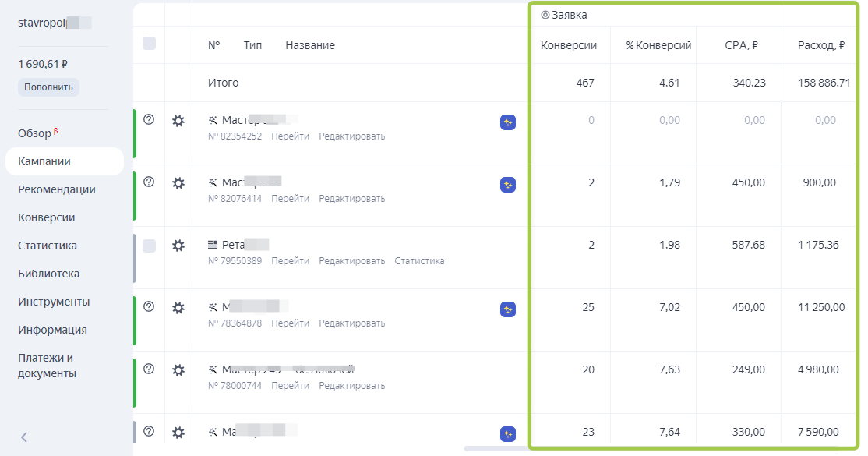Sort by the CPA, ₽ column header
868x456 pixels.
[741, 45]
